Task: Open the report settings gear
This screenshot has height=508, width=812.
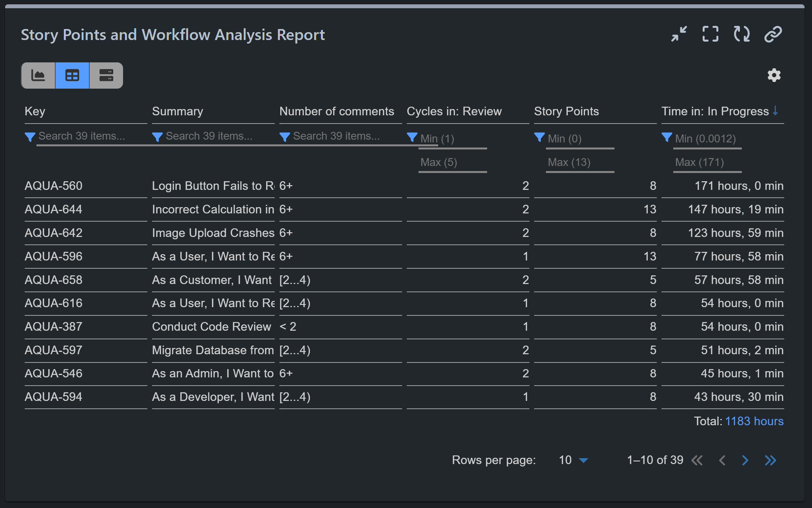Action: 774,75
